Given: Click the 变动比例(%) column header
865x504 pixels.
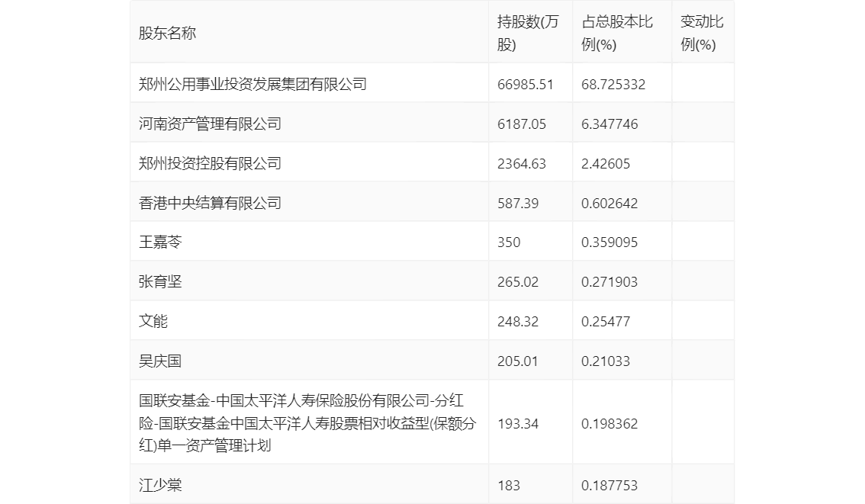Looking at the screenshot, I should tap(702, 33).
